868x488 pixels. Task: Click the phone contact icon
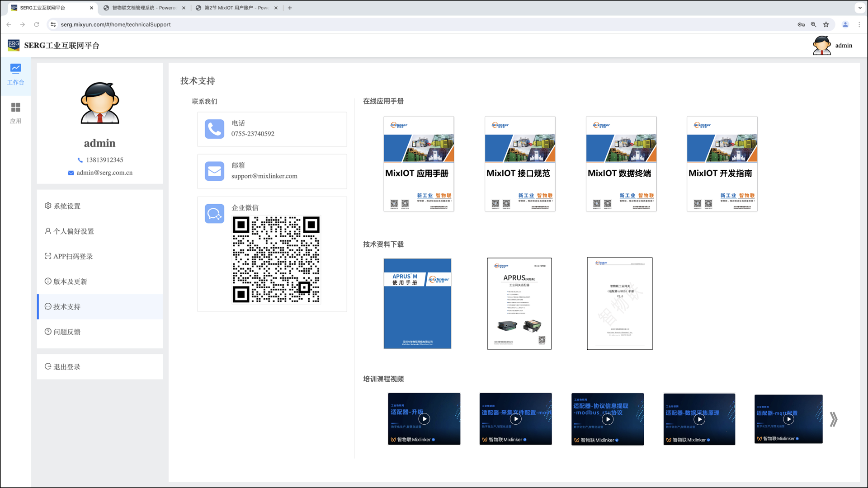tap(214, 129)
